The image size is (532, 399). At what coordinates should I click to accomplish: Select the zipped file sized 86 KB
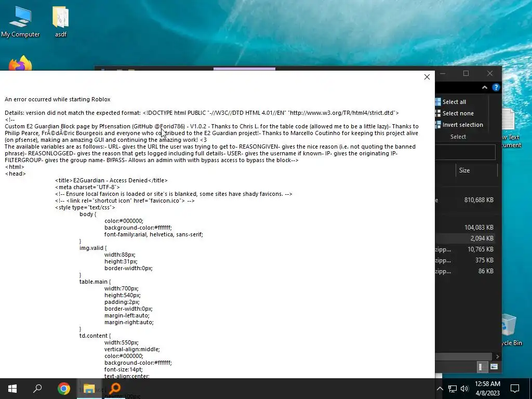click(x=464, y=271)
